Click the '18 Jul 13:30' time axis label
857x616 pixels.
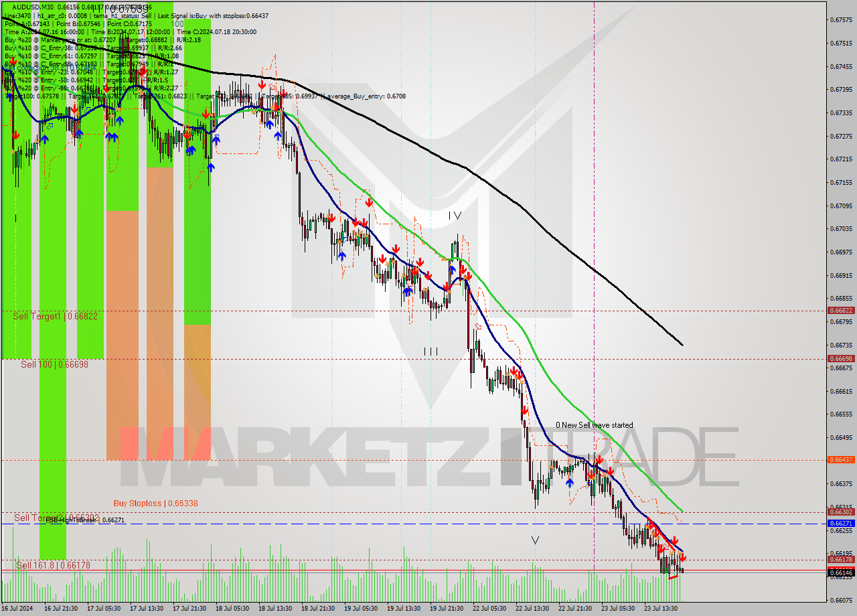pyautogui.click(x=275, y=609)
